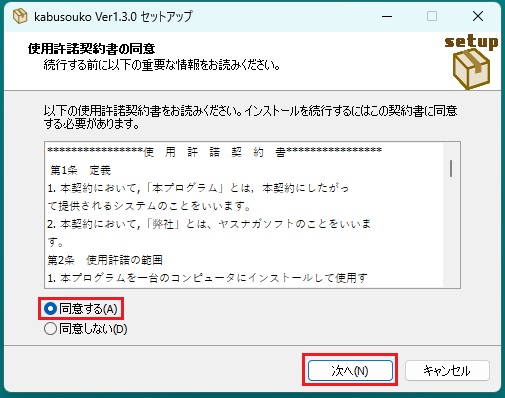Click the 第2条 使用許諾の範囲 line
Screen dimensions: 505x398
tap(105, 260)
